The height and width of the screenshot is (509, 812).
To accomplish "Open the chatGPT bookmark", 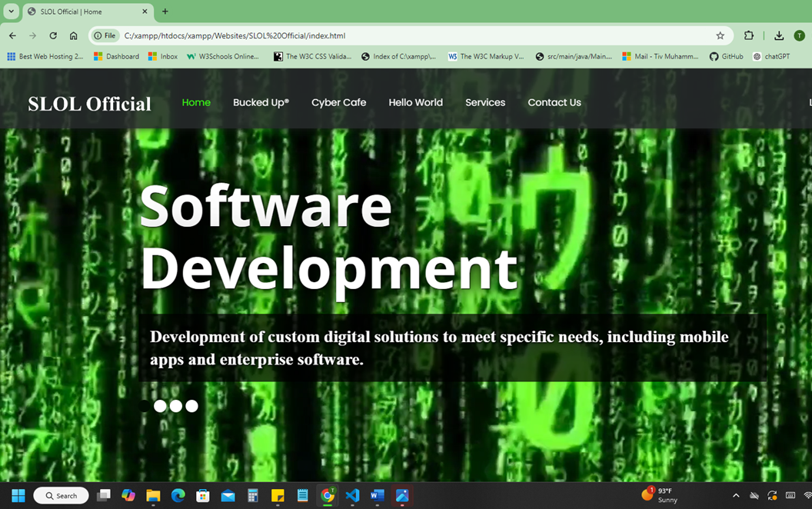I will pyautogui.click(x=771, y=56).
